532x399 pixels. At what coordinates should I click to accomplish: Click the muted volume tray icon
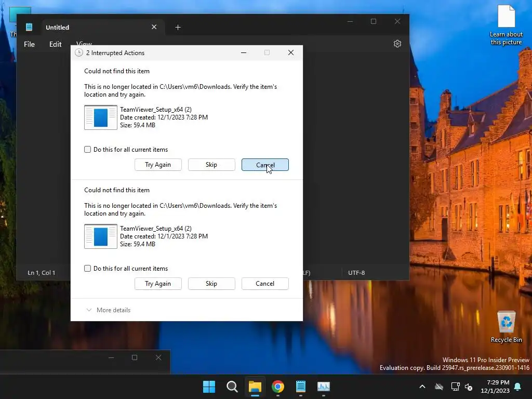tap(469, 387)
